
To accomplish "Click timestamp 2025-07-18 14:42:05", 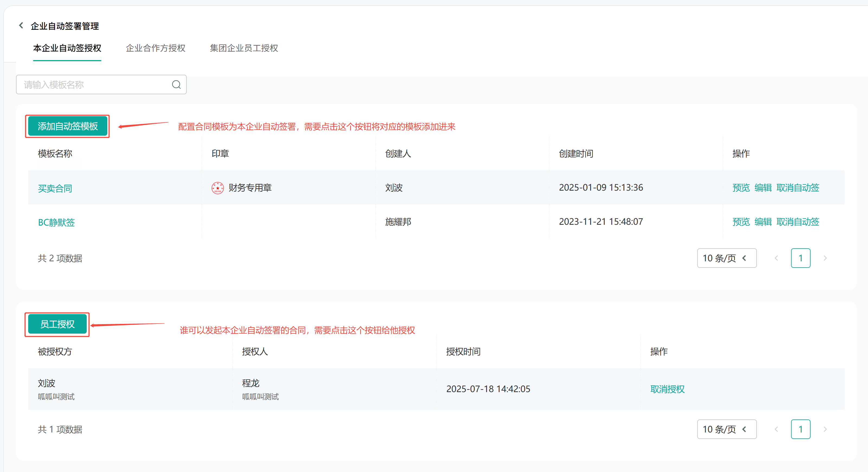I will (488, 389).
